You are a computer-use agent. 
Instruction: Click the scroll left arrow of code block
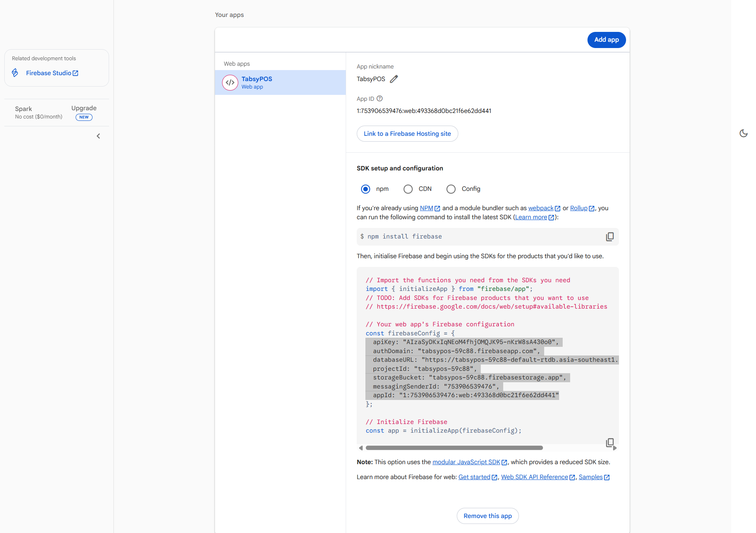pos(361,448)
